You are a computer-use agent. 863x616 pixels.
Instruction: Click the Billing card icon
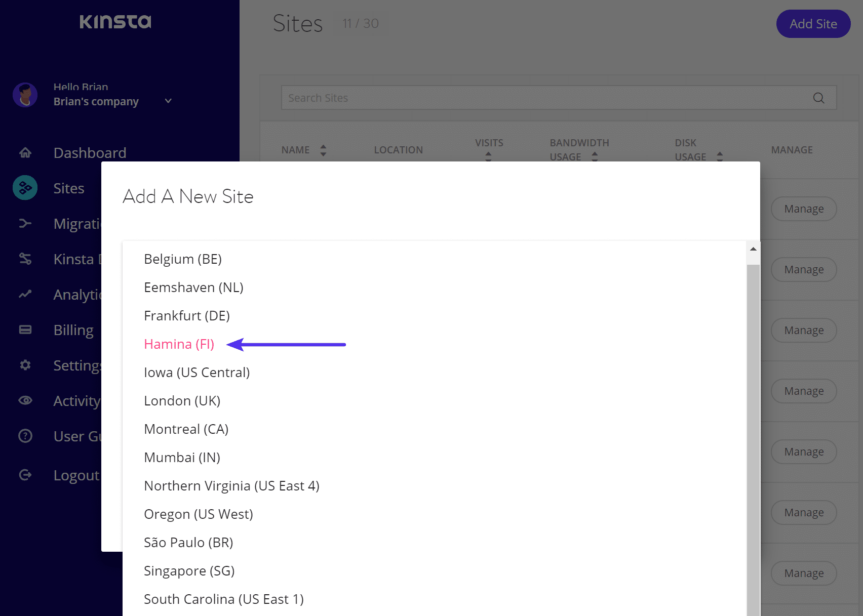[x=25, y=330]
